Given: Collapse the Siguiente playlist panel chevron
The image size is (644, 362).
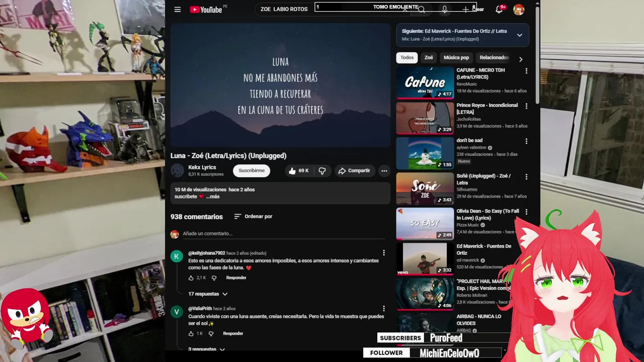Looking at the screenshot, I should 519,35.
